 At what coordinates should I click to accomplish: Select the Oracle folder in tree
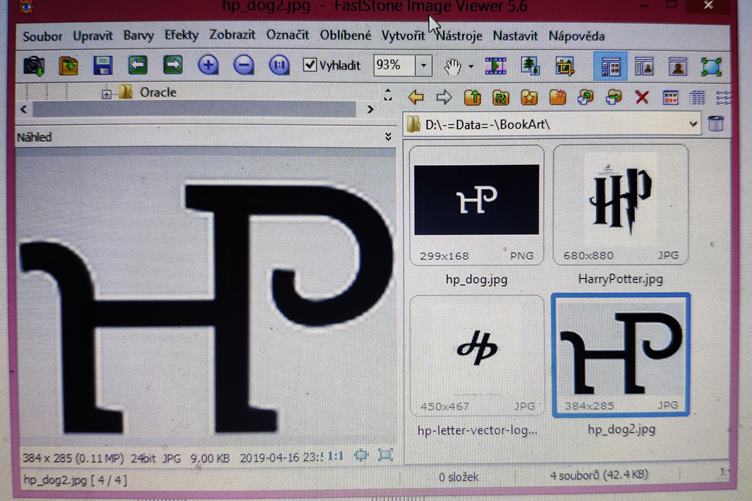[x=158, y=92]
